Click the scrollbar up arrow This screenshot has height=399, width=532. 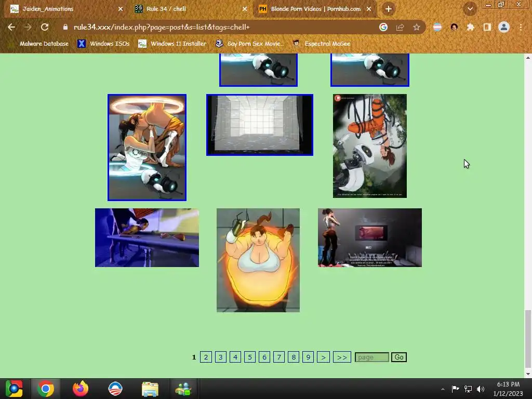click(528, 58)
